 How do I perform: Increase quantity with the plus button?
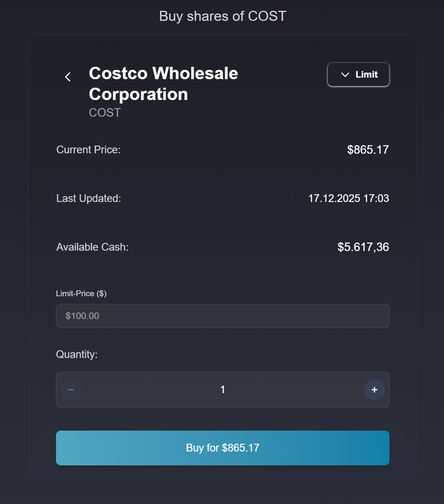374,390
